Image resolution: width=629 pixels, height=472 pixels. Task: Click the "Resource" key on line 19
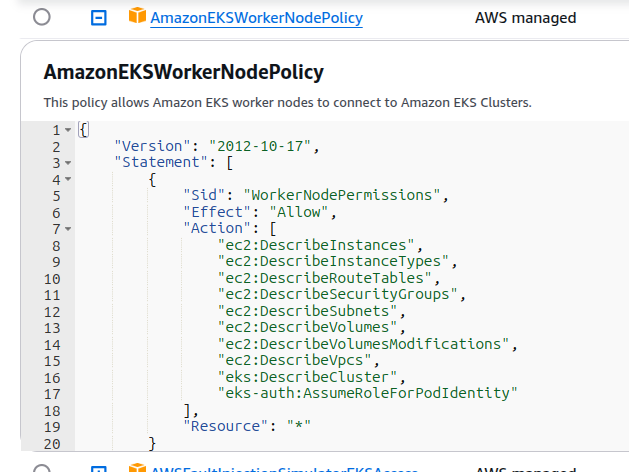click(x=225, y=426)
